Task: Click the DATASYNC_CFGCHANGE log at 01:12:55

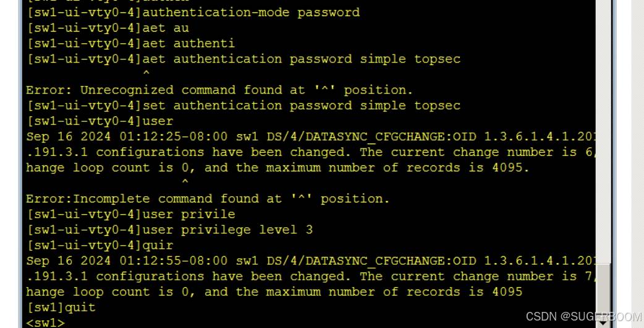Action: pos(311,261)
